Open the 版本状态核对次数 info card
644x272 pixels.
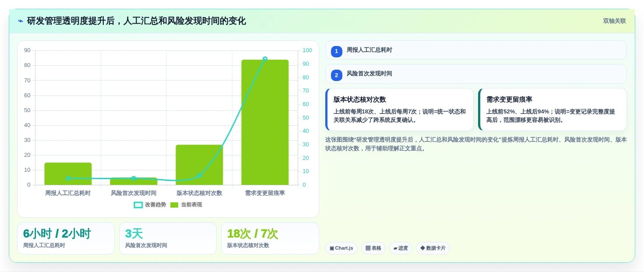[399, 110]
